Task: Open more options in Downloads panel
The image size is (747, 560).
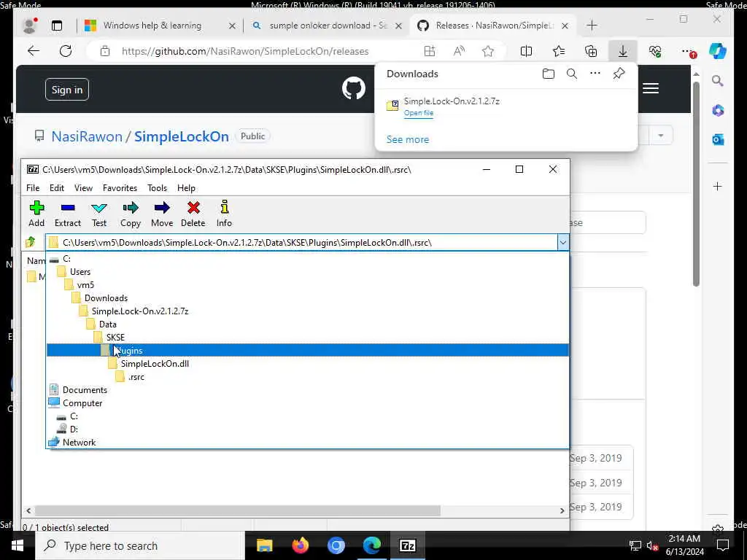Action: click(595, 74)
